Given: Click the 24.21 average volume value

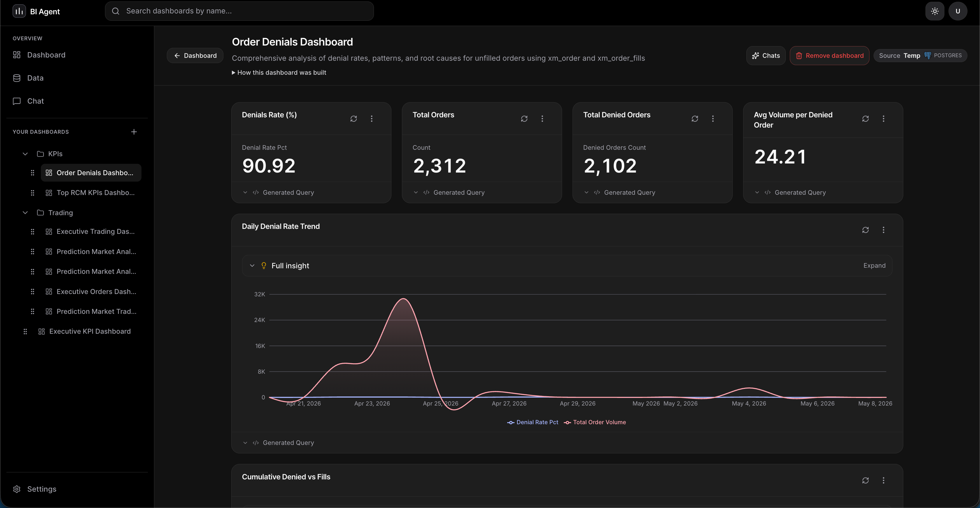Looking at the screenshot, I should tap(780, 157).
